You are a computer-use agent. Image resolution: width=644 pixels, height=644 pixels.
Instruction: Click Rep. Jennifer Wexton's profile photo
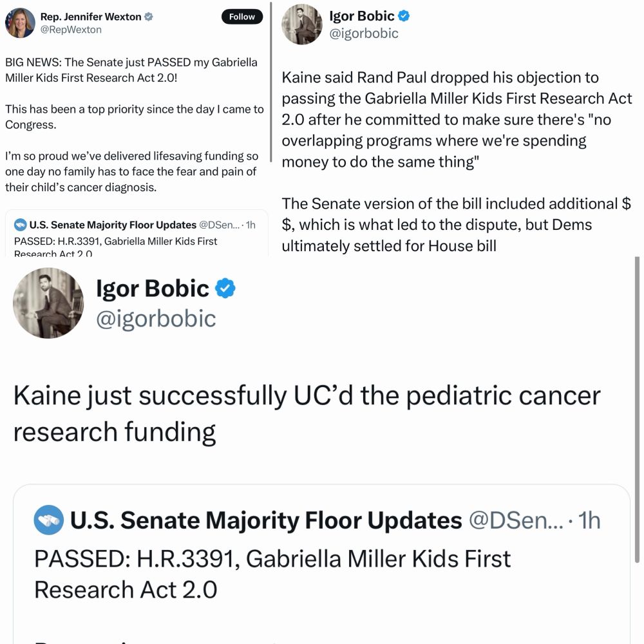coord(20,23)
